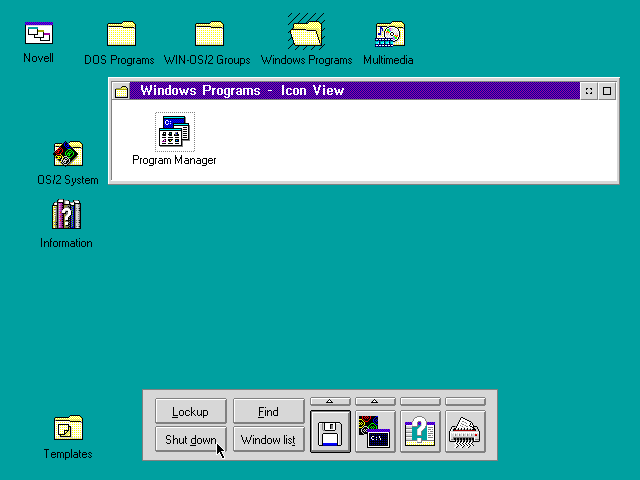The image size is (640, 480).
Task: Select the Program Manager icon in window
Action: pos(175,131)
